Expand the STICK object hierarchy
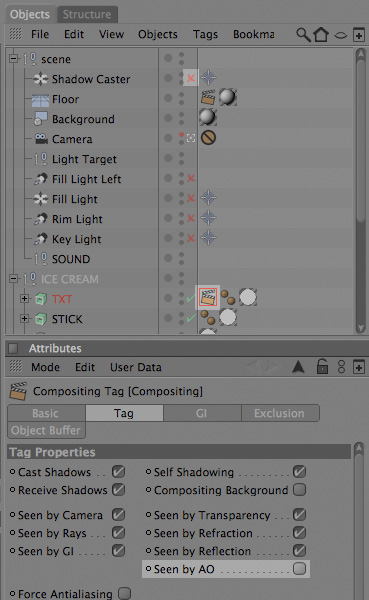 pos(24,318)
